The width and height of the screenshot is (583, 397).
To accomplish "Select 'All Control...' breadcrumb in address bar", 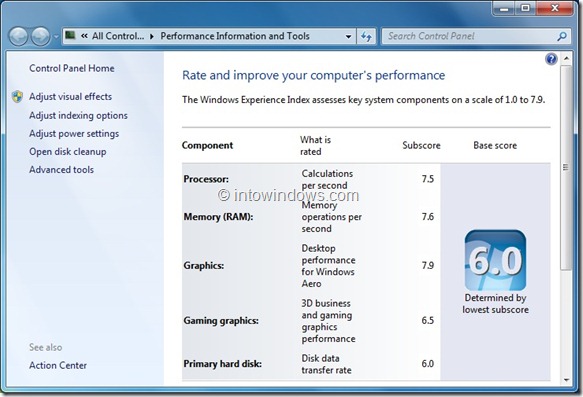I will [118, 36].
